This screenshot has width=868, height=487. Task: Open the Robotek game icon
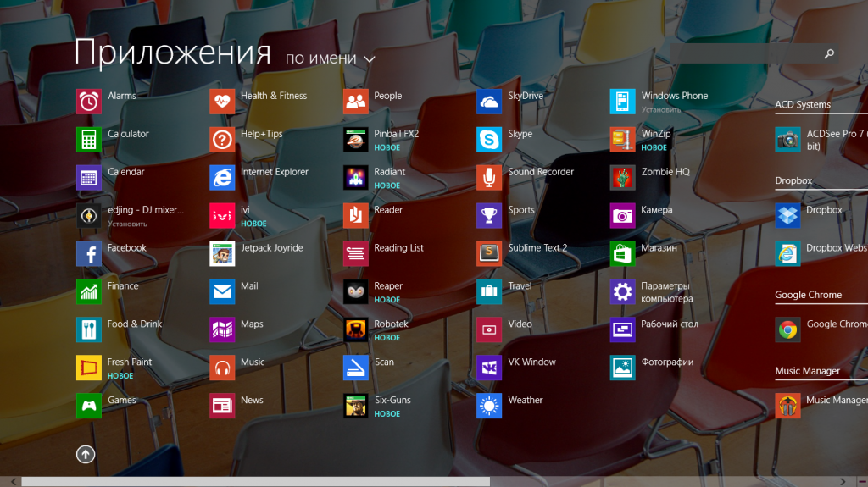355,329
